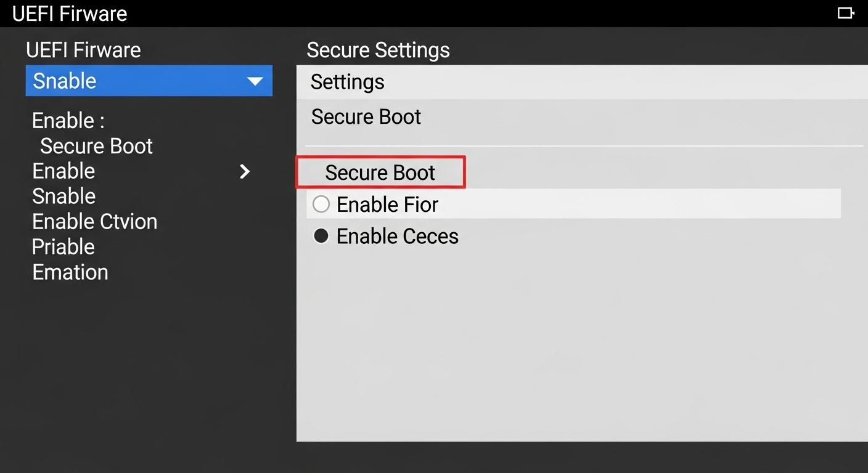Click the highlighted Secure Boot button
This screenshot has width=868, height=473.
click(x=380, y=172)
